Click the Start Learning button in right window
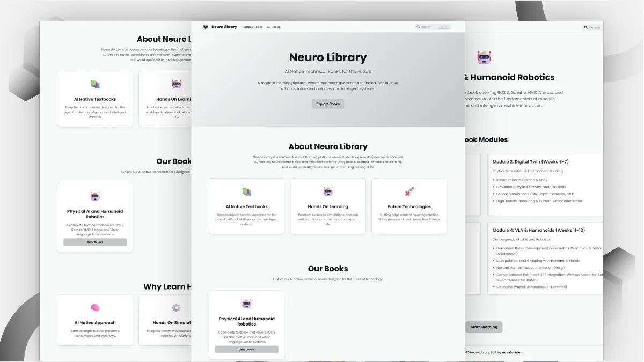The height and width of the screenshot is (362, 644). pos(484,327)
